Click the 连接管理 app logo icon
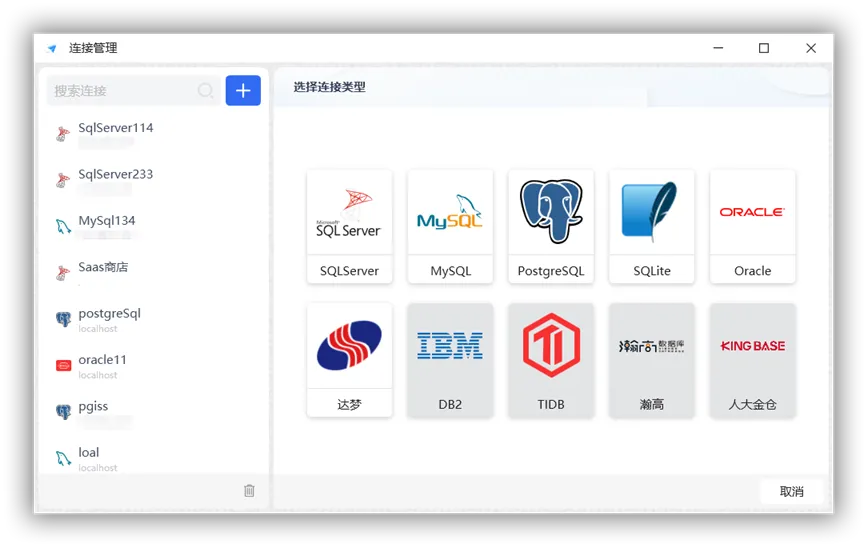This screenshot has width=867, height=547. coord(52,48)
